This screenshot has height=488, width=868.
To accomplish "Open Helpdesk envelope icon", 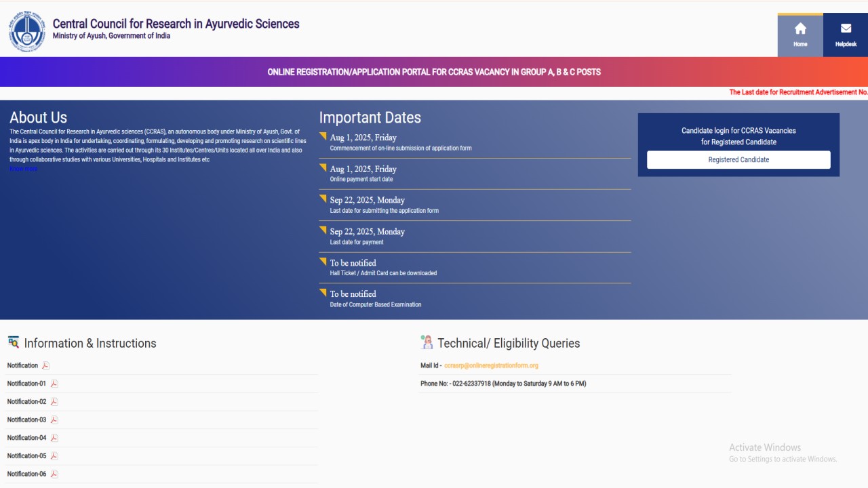I will pyautogui.click(x=846, y=28).
